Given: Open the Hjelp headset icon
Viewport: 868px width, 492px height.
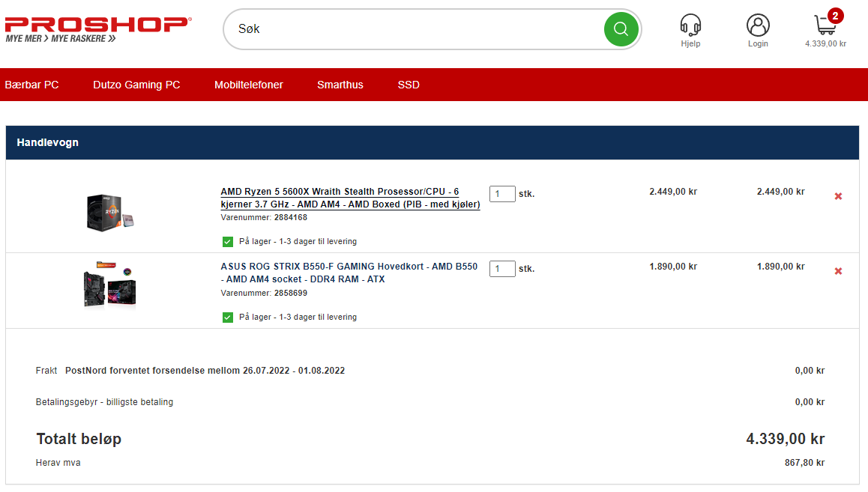Looking at the screenshot, I should (x=690, y=25).
